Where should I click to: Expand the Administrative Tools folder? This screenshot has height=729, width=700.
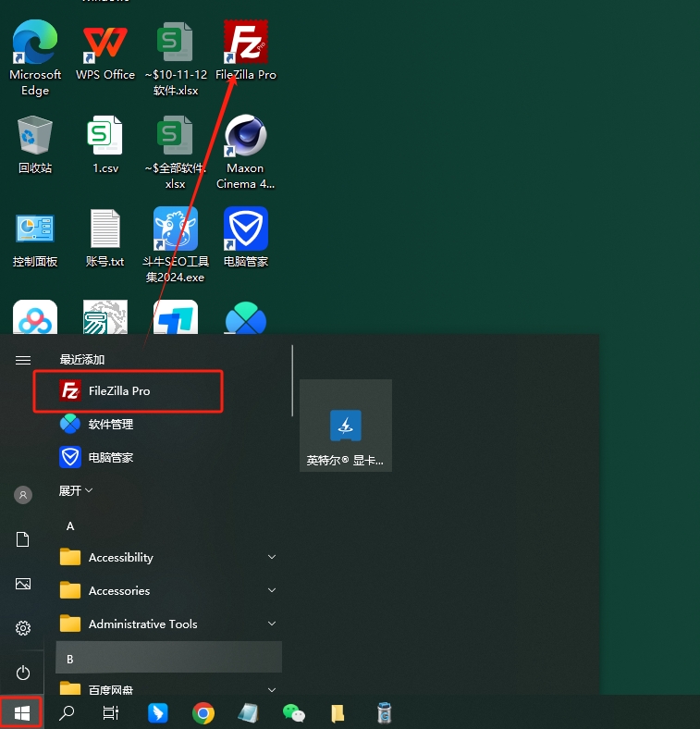[x=168, y=624]
